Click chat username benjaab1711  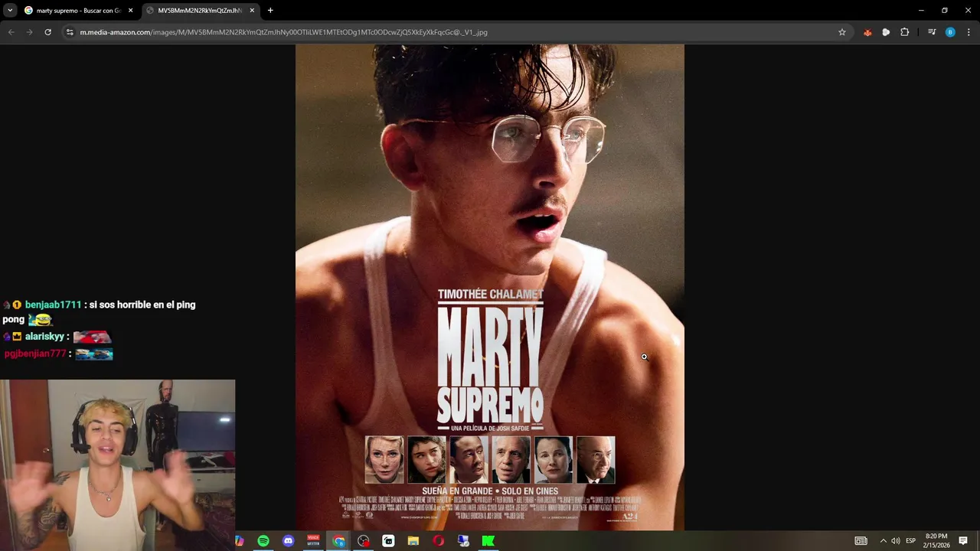point(53,305)
